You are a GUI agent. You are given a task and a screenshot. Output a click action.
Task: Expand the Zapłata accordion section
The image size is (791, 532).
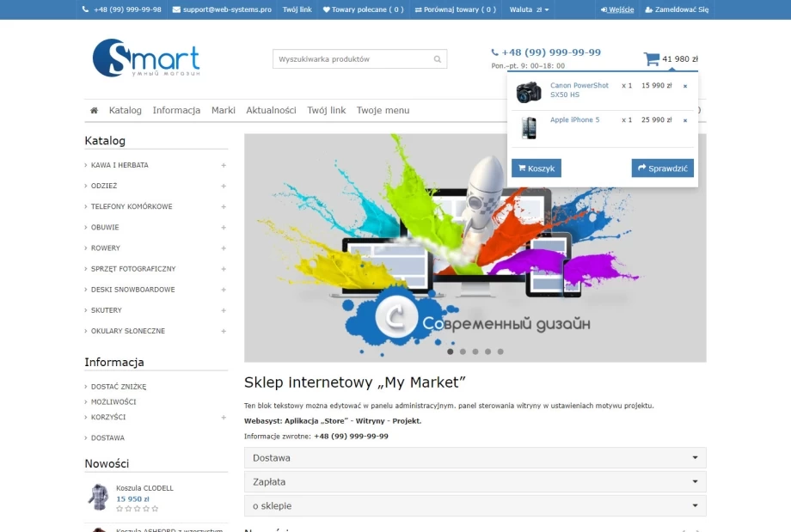475,482
